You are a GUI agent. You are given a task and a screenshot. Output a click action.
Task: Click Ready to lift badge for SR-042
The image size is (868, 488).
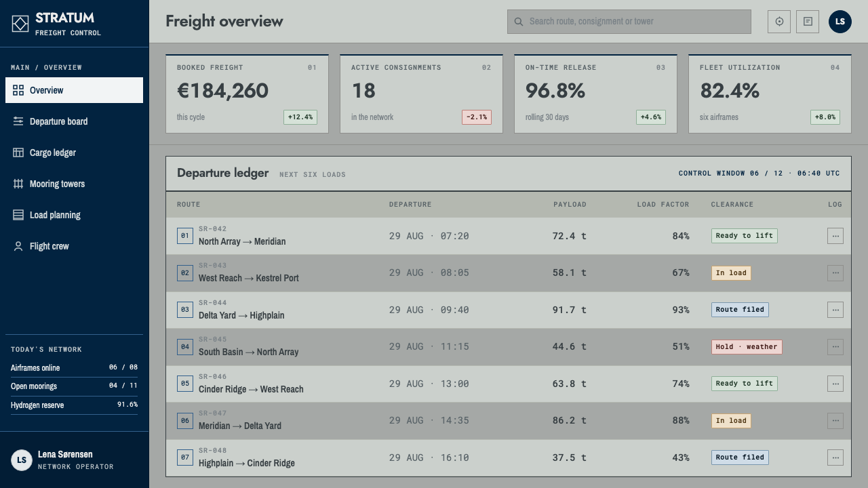click(744, 236)
